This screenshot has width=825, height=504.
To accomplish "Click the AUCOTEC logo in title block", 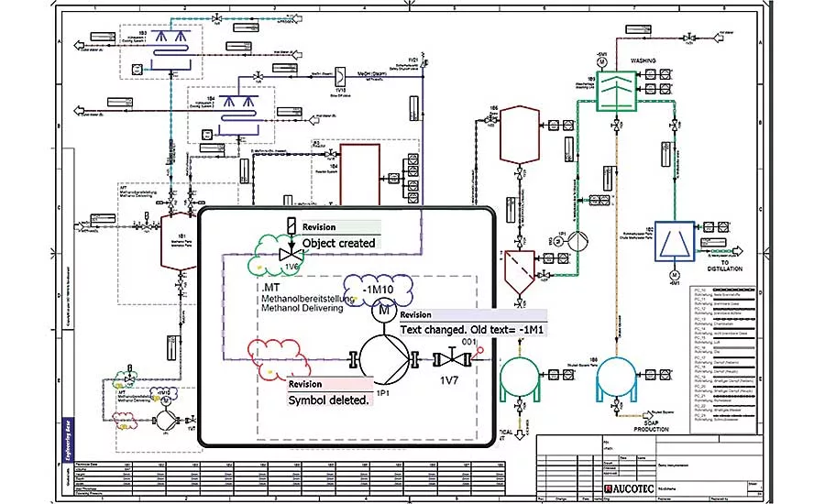I will [629, 488].
